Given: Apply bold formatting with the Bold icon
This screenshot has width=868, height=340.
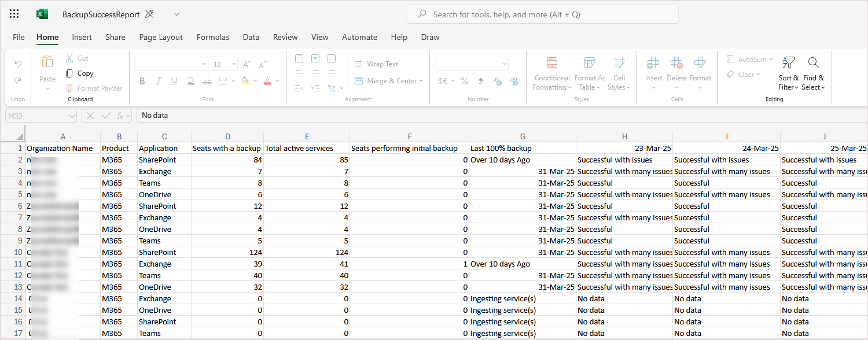Looking at the screenshot, I should click(142, 80).
